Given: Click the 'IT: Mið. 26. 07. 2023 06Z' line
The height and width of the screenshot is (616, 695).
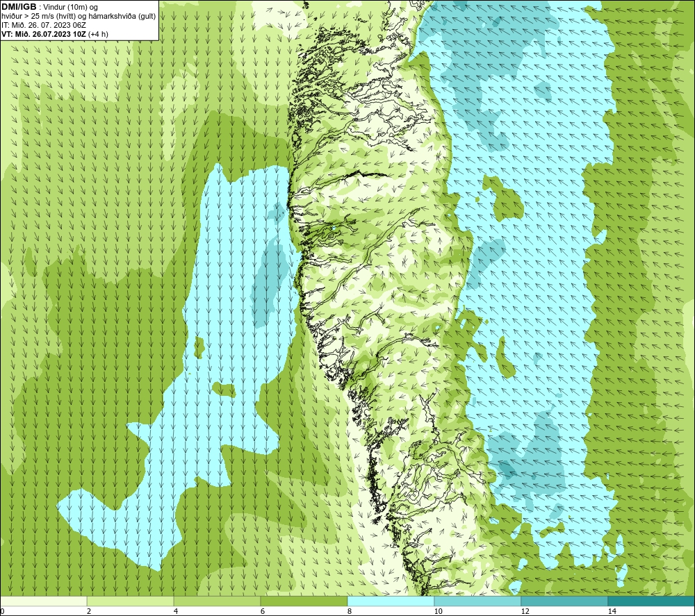Looking at the screenshot, I should pyautogui.click(x=43, y=25).
